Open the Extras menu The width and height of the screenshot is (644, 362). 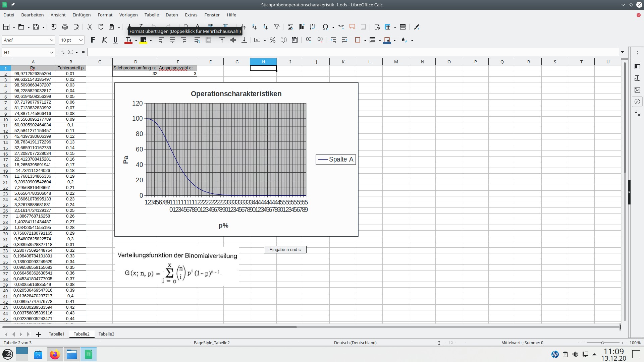click(191, 15)
